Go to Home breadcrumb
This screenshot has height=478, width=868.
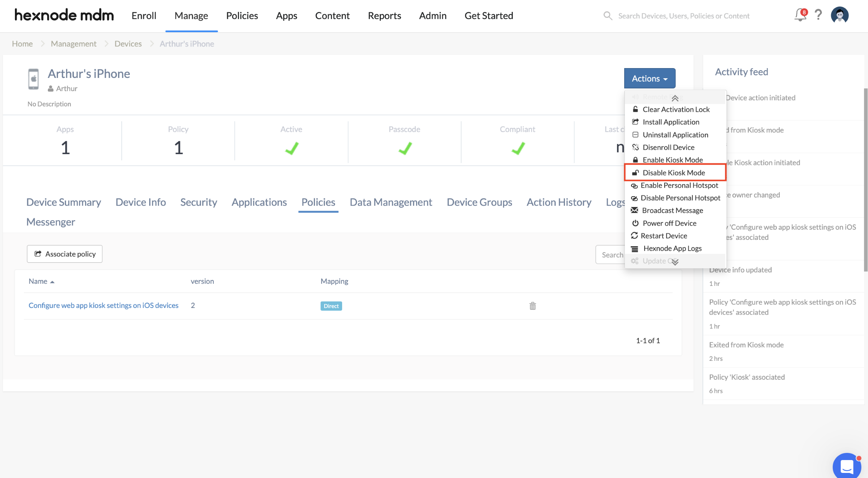point(22,44)
